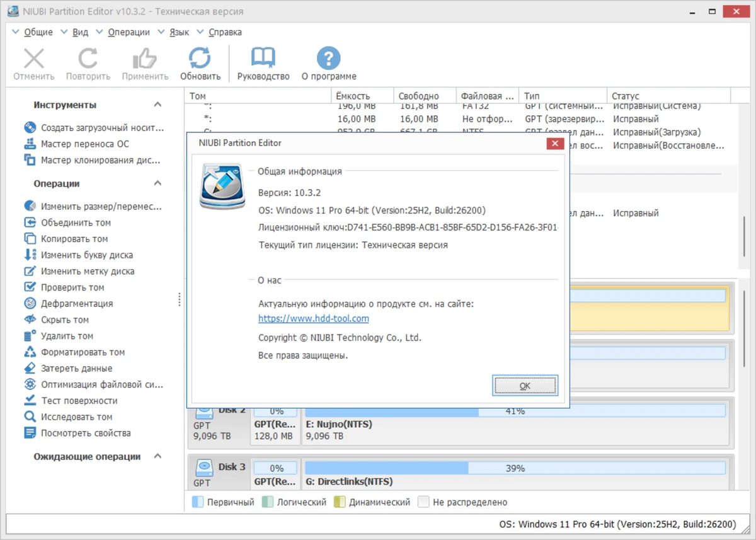Select the Создать загрузочный носитель tool

[94, 127]
